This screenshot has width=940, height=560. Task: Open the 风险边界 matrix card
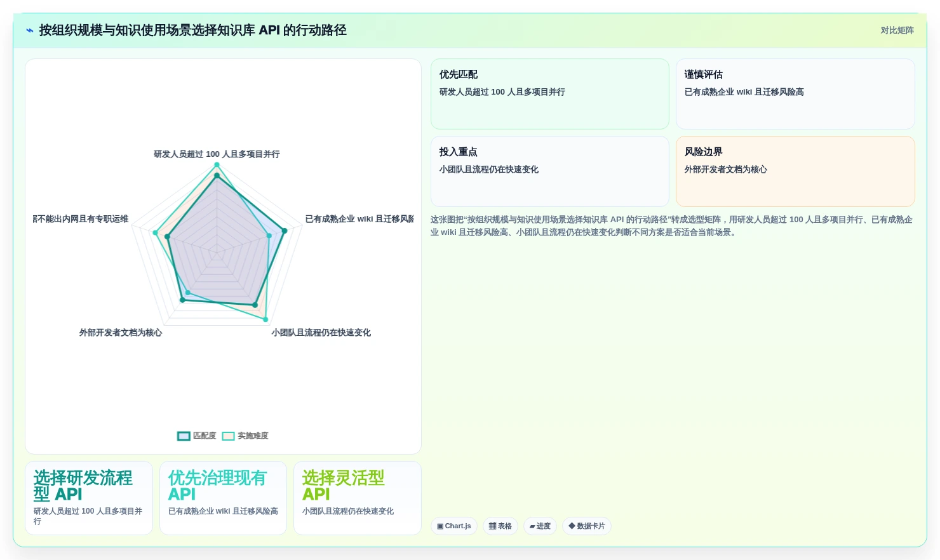pos(795,171)
